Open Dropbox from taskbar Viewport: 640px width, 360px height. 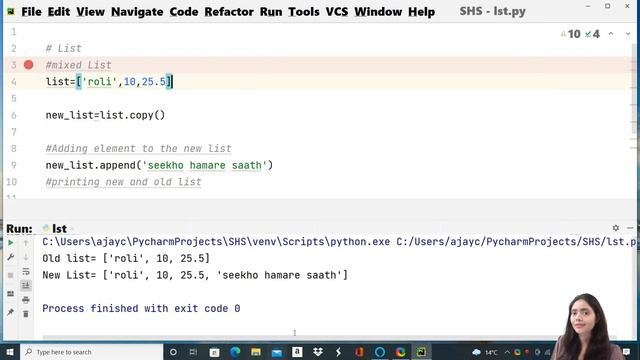click(x=318, y=352)
